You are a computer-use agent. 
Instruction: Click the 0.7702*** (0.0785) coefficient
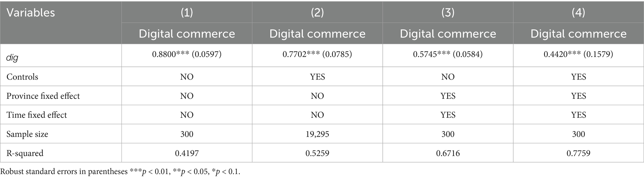317,54
